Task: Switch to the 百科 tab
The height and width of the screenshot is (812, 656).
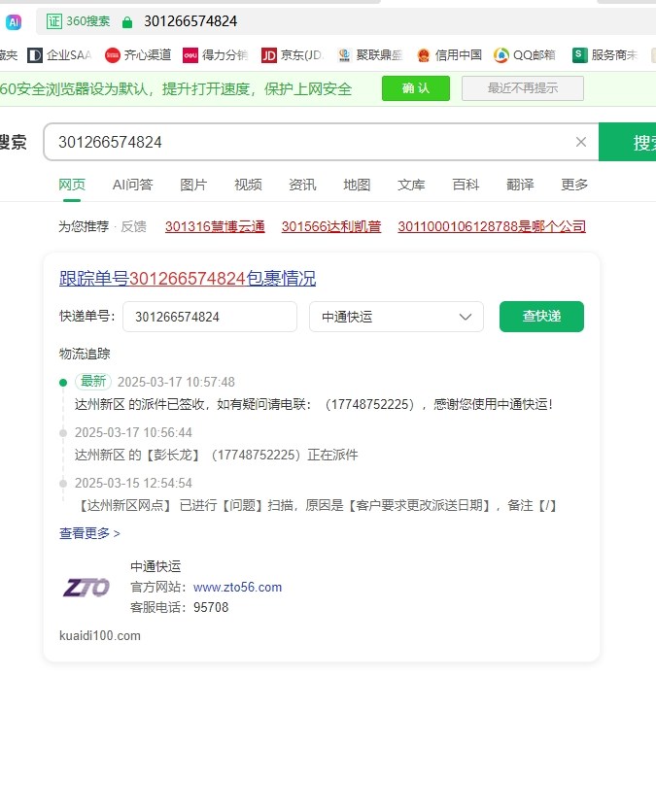Action: [x=466, y=185]
